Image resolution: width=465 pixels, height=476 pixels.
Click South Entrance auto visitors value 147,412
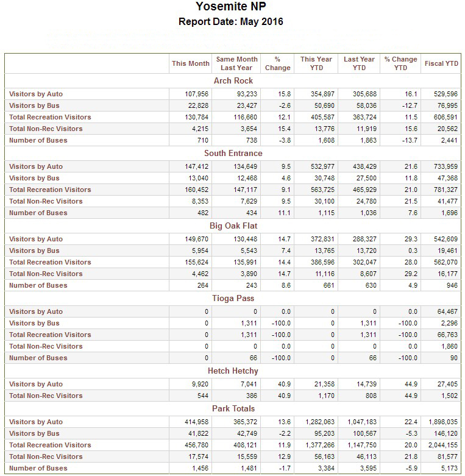pyautogui.click(x=196, y=166)
